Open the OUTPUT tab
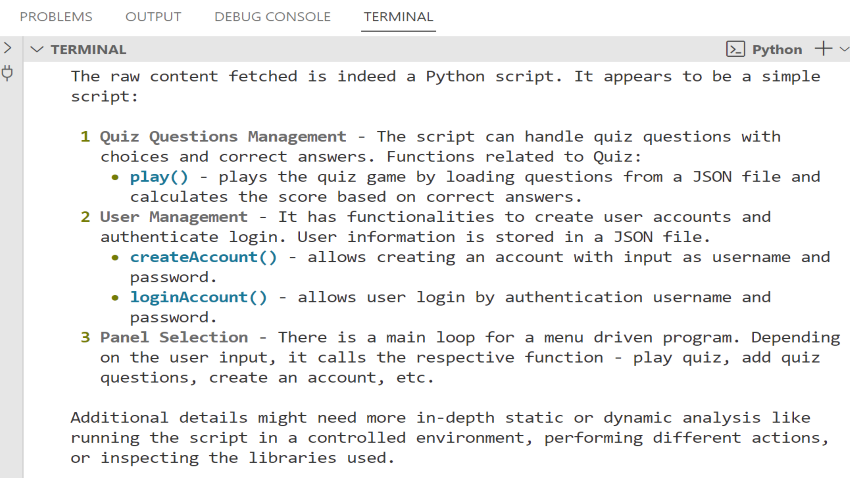This screenshot has height=478, width=850. [153, 17]
